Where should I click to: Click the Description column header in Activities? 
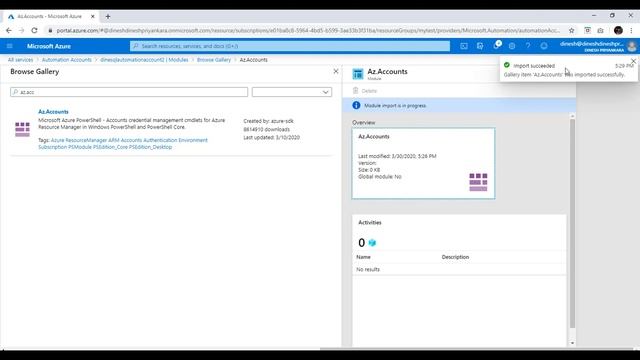click(x=455, y=257)
